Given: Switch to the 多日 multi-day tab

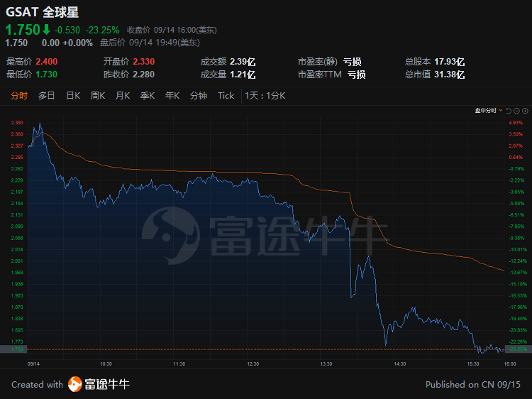Looking at the screenshot, I should click(47, 96).
